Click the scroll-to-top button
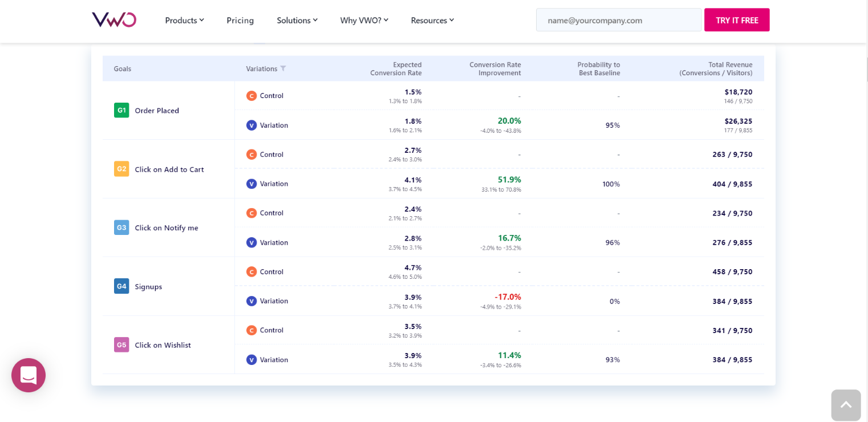The width and height of the screenshot is (868, 422). tap(846, 405)
